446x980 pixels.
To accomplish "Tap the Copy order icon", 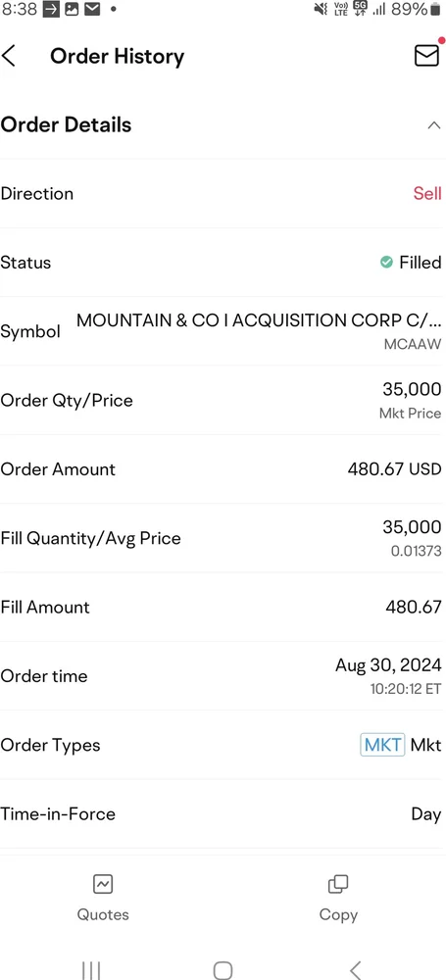I will [x=338, y=884].
